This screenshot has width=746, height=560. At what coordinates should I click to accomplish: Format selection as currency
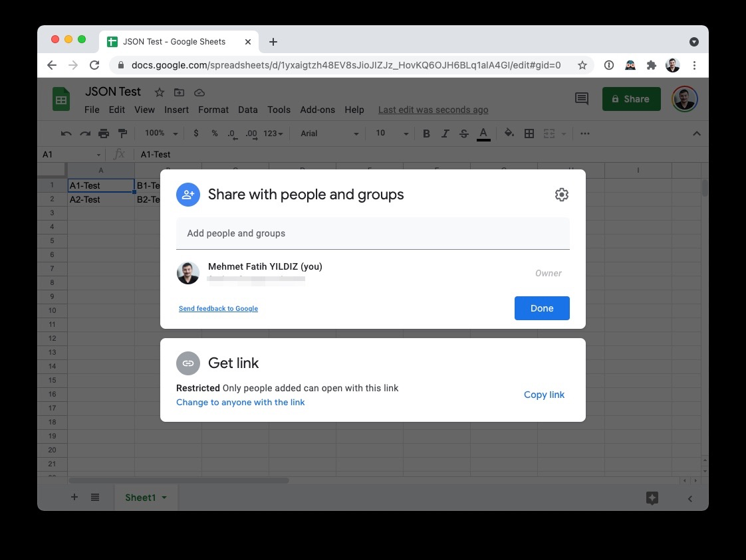(195, 133)
